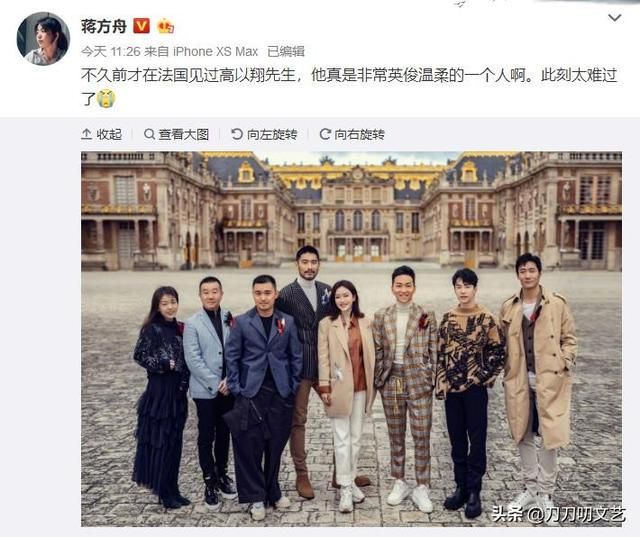Click the crying emoji in the post text
640x537 pixels.
[x=106, y=99]
